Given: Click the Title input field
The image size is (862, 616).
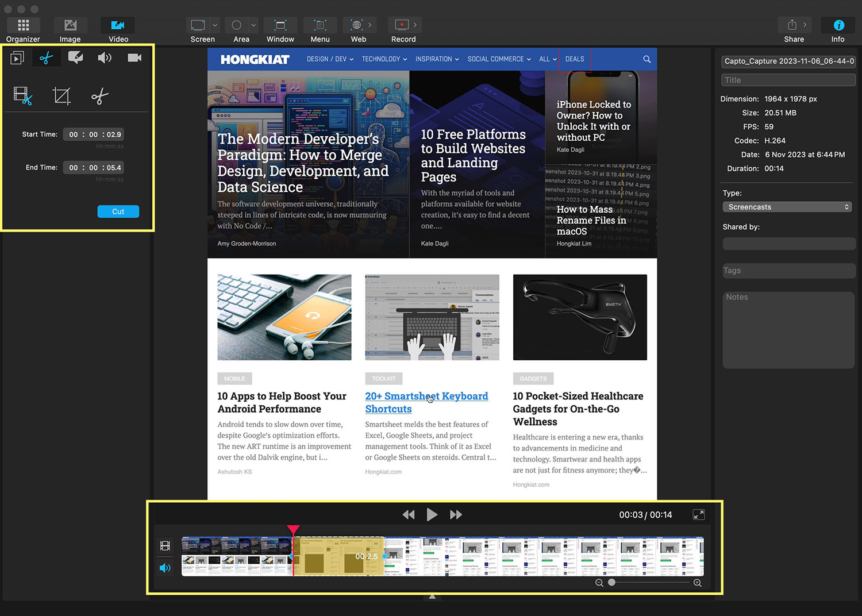Looking at the screenshot, I should [x=788, y=80].
